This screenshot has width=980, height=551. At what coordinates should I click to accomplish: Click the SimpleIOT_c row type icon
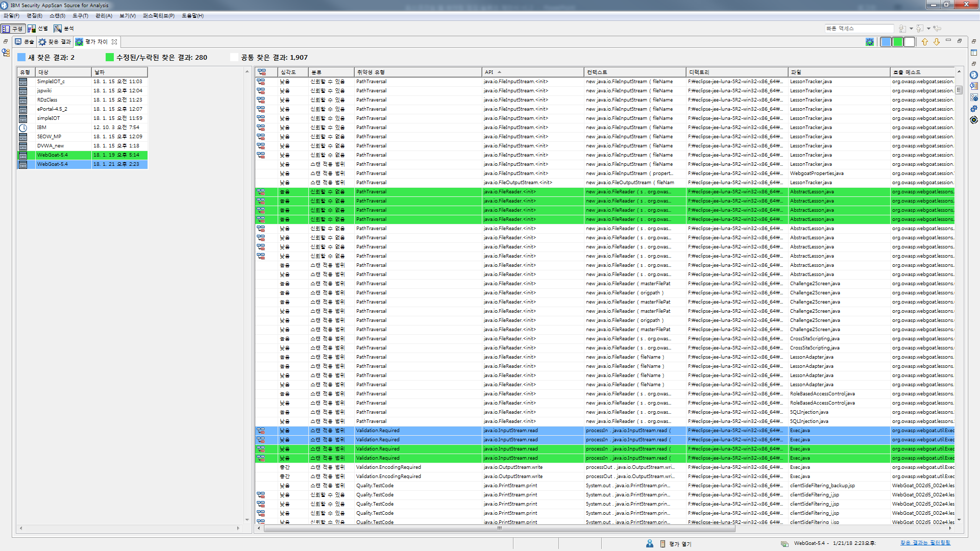tap(23, 82)
